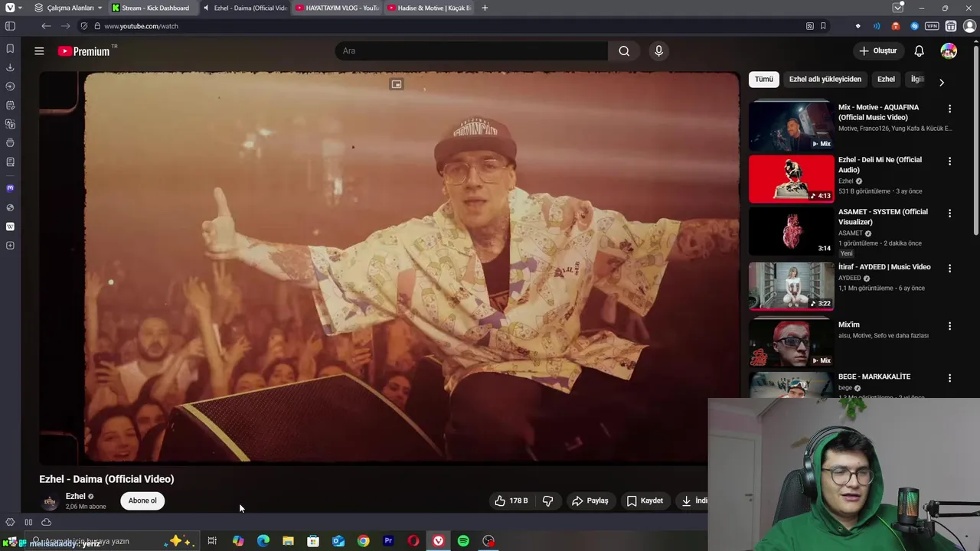
Task: Open options for Ezhel - Deli Mi Ne
Action: click(x=949, y=161)
